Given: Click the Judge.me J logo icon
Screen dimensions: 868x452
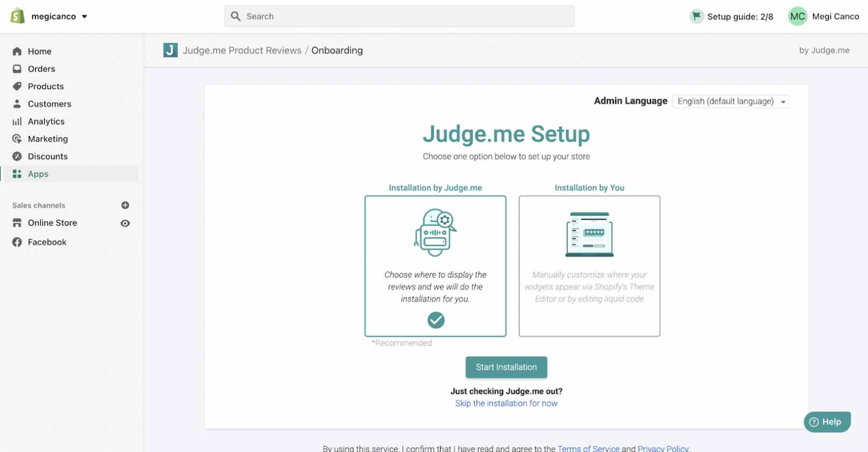Looking at the screenshot, I should 170,50.
